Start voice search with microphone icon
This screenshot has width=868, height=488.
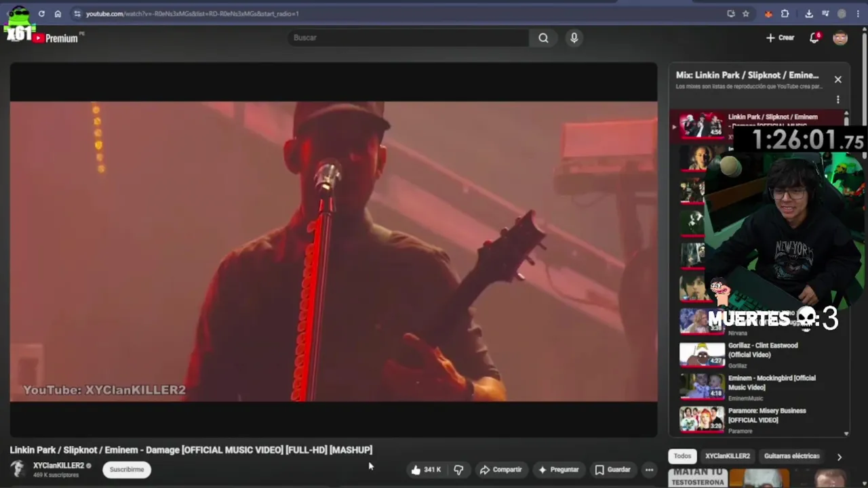pyautogui.click(x=574, y=38)
